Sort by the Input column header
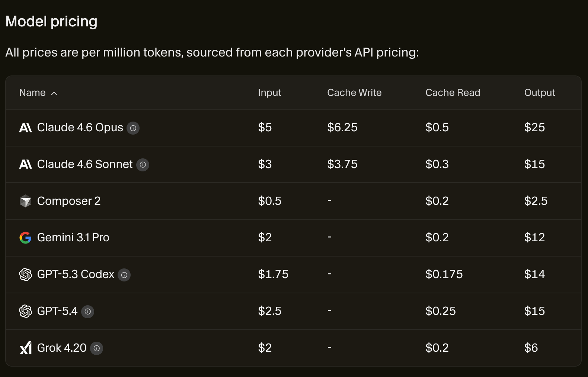 (269, 93)
